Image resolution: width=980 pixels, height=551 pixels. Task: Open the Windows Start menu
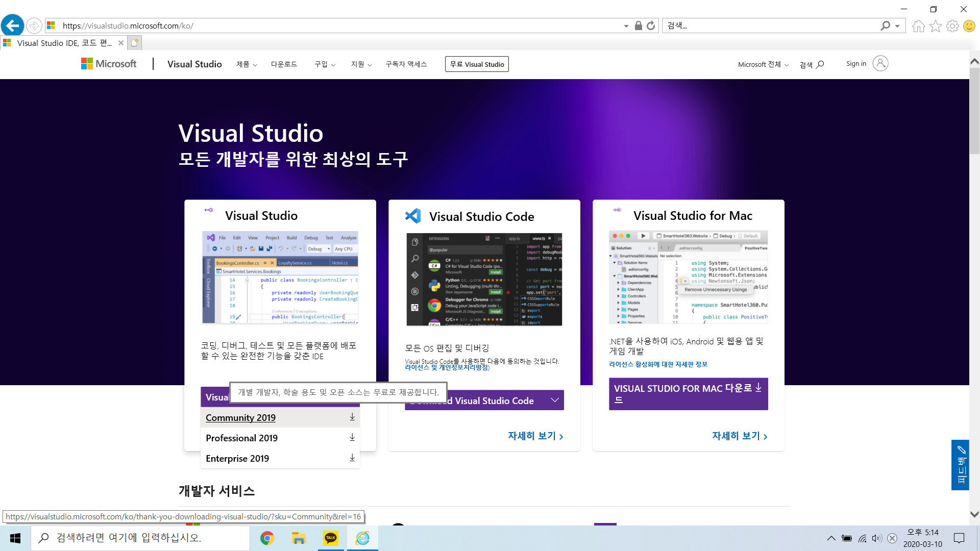[15, 538]
